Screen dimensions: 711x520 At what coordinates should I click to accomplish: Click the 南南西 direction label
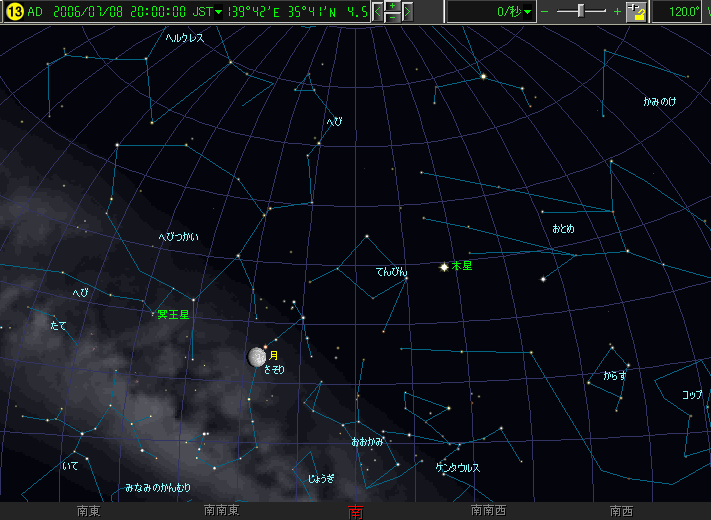488,511
